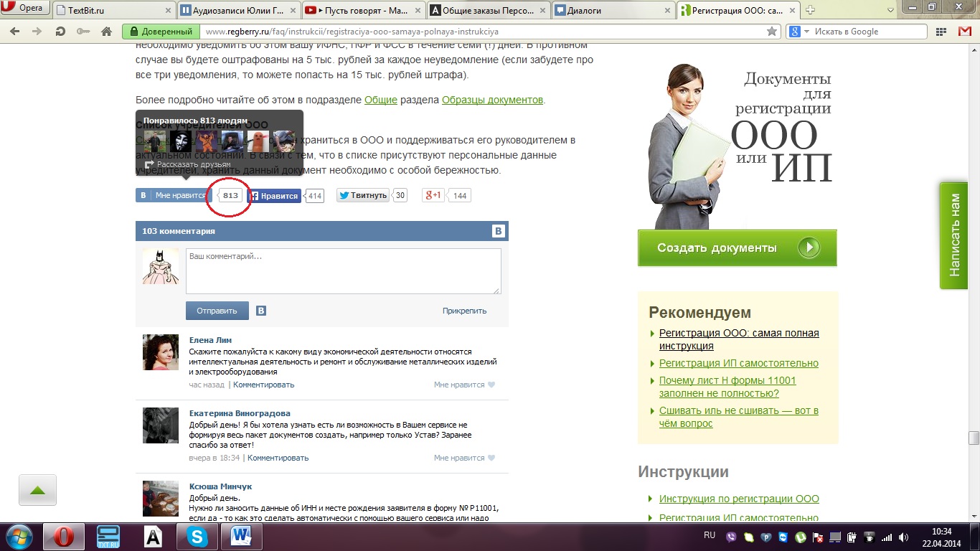Image resolution: width=980 pixels, height=551 pixels.
Task: Like Екатерина Виноградова's comment
Action: coord(491,458)
